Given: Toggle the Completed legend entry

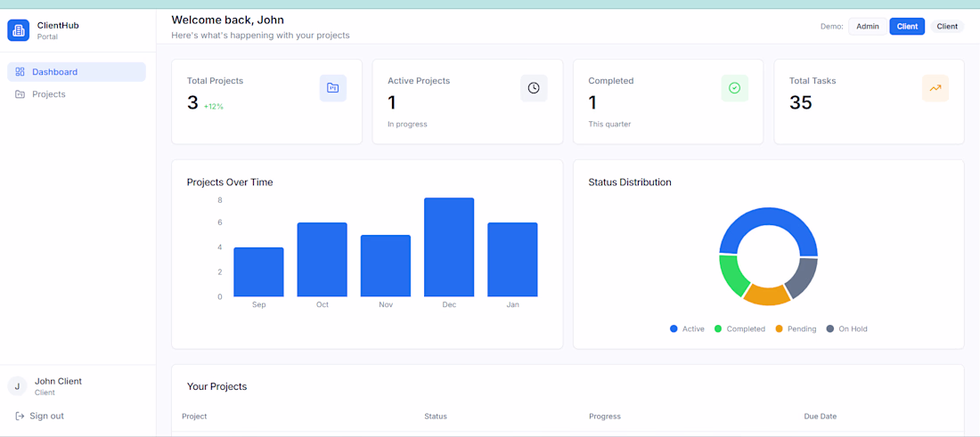Looking at the screenshot, I should [739, 329].
